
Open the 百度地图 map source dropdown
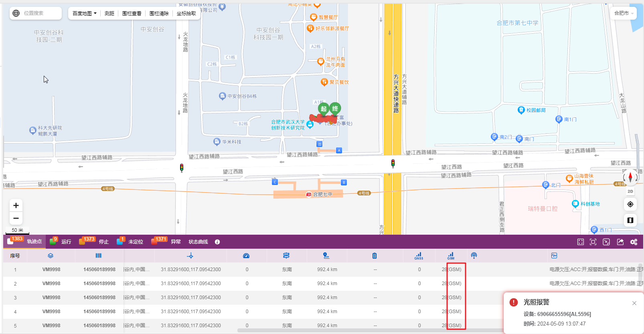[x=84, y=13]
